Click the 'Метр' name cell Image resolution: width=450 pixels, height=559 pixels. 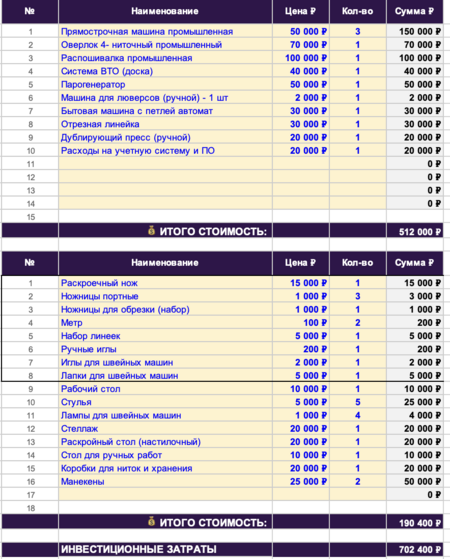(x=165, y=322)
